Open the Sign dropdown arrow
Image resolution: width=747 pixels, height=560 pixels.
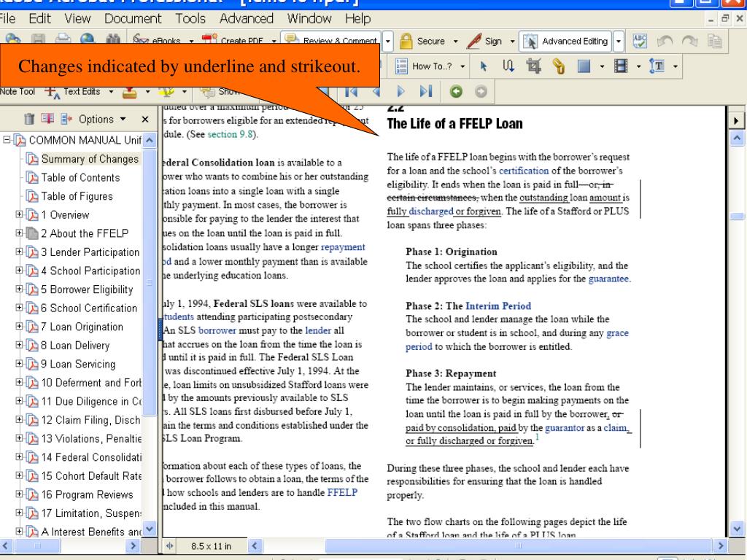pos(513,42)
